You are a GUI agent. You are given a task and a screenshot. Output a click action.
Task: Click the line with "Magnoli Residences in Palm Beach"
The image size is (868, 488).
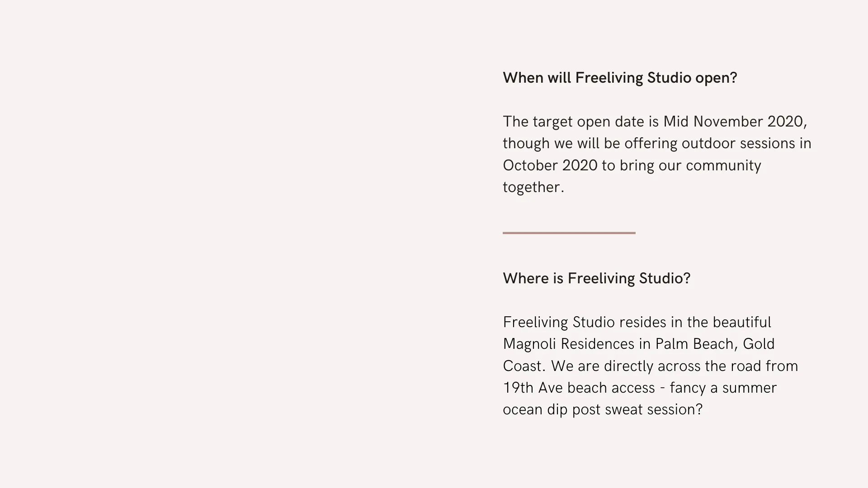point(639,344)
